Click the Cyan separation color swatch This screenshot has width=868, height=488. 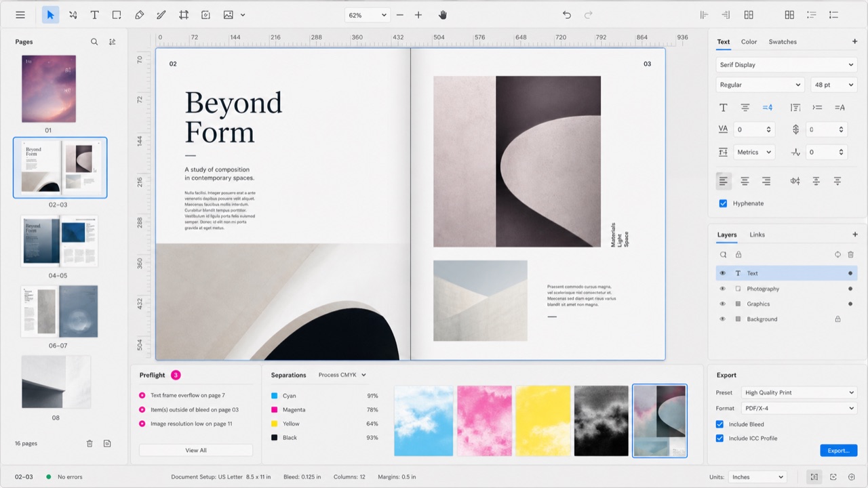pyautogui.click(x=275, y=396)
